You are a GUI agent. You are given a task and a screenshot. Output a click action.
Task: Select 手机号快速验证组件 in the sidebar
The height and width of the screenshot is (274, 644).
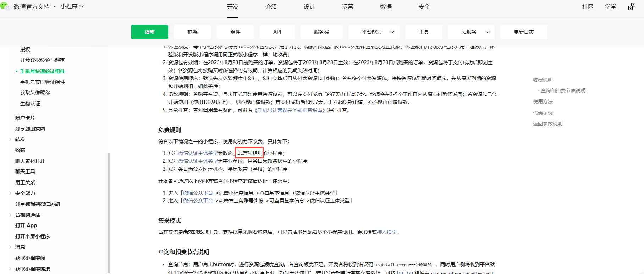coord(43,71)
